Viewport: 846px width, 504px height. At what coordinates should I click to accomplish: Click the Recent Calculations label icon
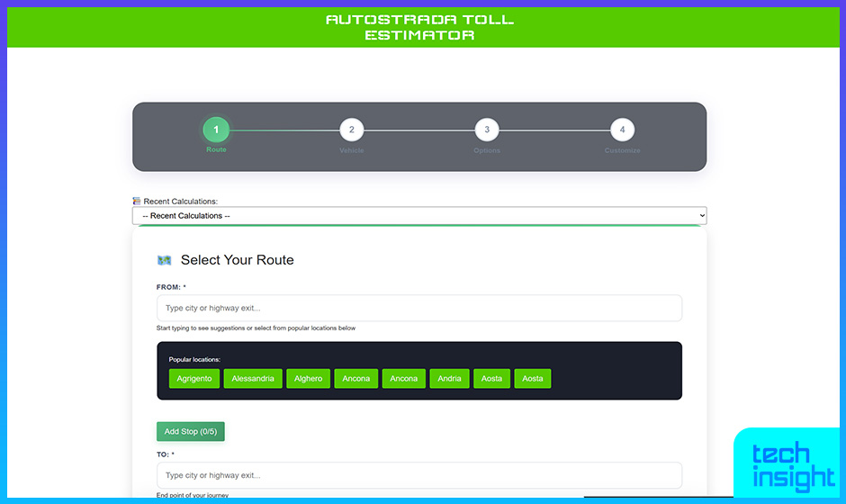tap(137, 202)
